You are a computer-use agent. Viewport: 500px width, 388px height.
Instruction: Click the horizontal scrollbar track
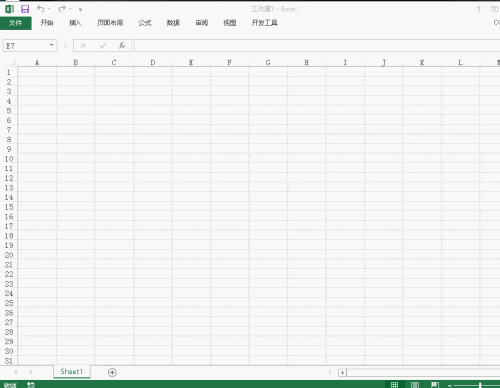click(423, 372)
